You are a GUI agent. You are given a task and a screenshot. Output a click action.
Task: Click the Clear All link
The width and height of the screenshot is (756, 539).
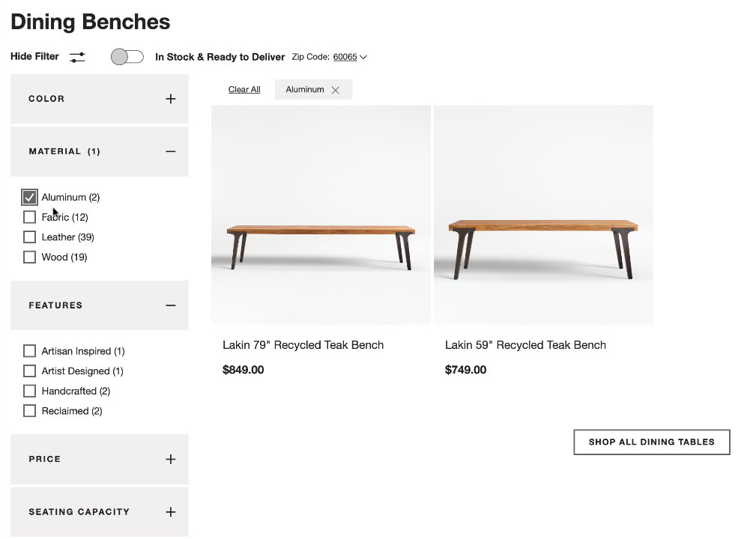point(244,89)
